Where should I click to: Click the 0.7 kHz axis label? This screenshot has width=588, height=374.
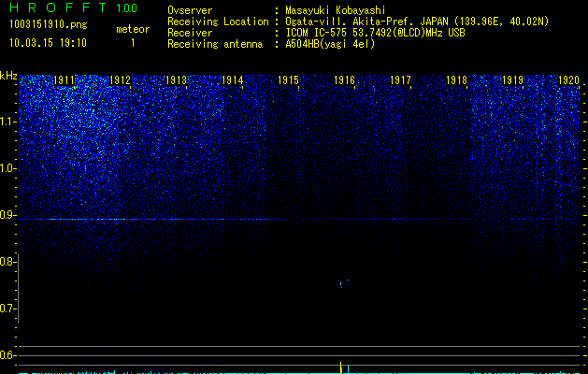pyautogui.click(x=7, y=309)
